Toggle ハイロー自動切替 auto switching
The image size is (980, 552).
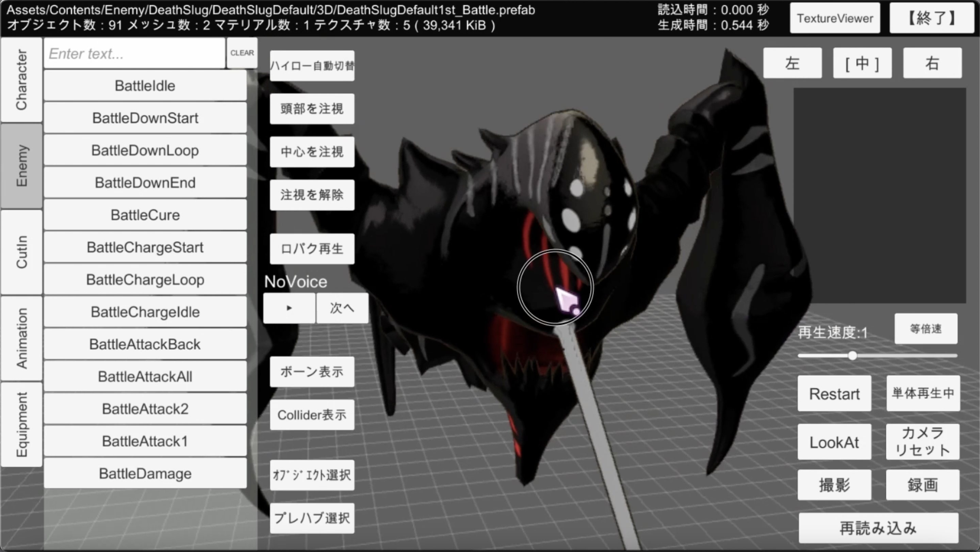[x=312, y=66]
